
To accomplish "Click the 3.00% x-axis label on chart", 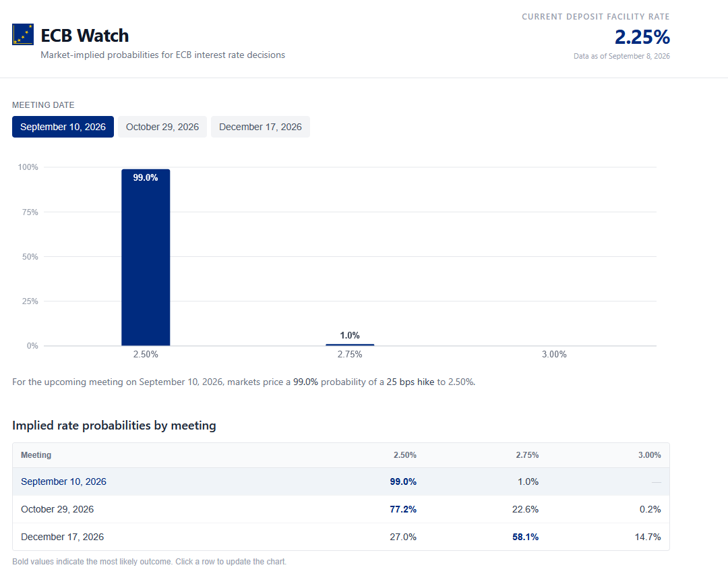I will (554, 354).
